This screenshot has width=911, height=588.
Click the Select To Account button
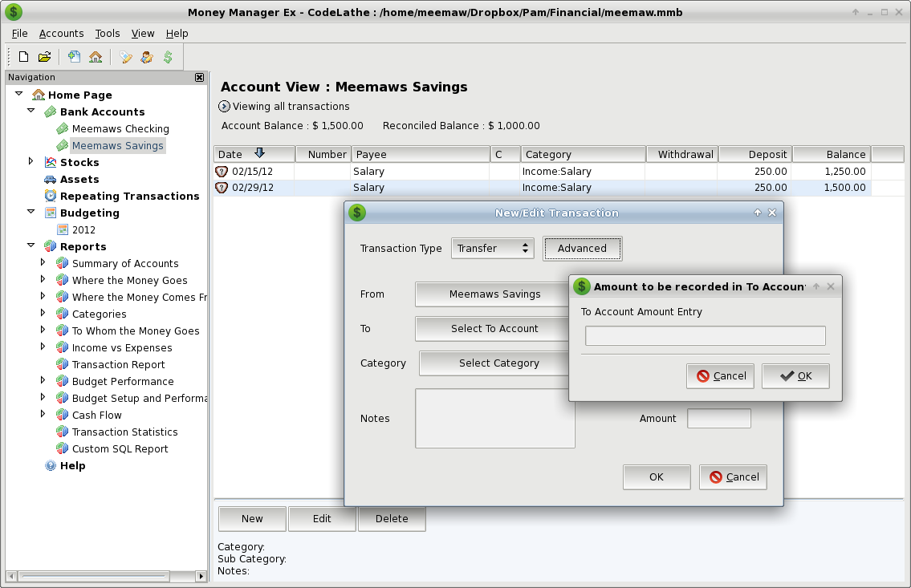point(491,329)
